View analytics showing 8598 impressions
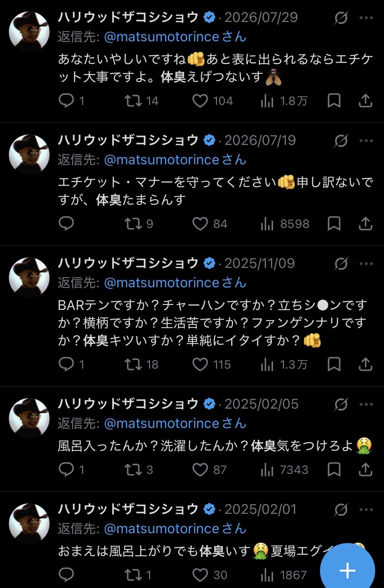 click(x=285, y=224)
